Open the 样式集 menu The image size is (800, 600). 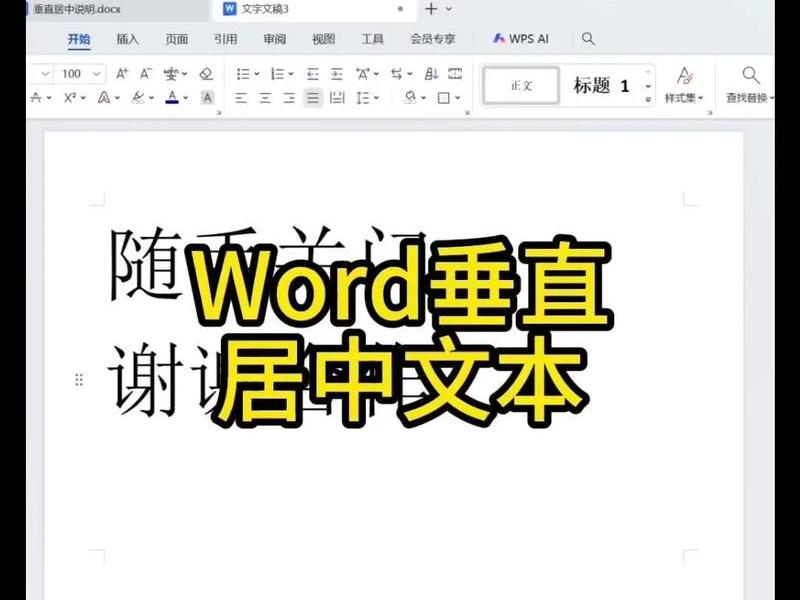coord(684,85)
